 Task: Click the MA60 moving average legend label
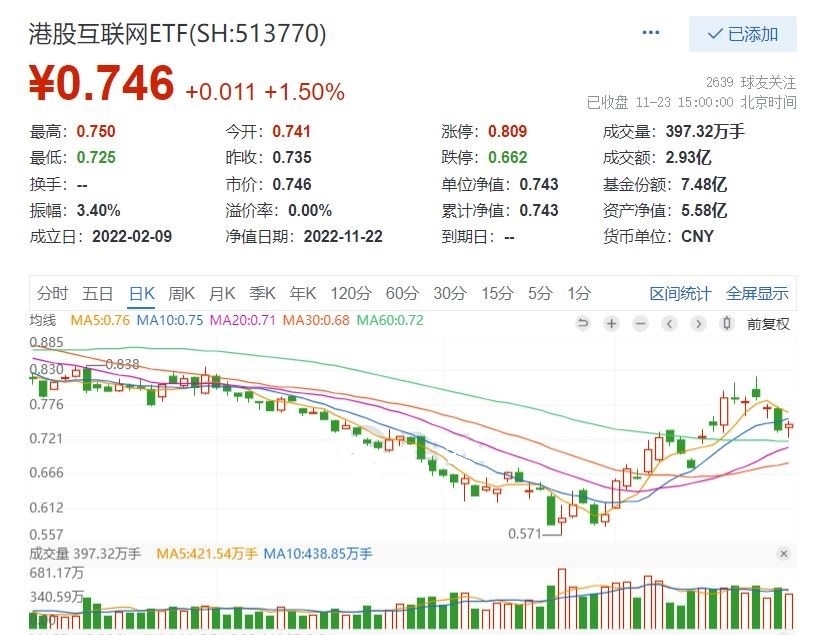(x=390, y=321)
